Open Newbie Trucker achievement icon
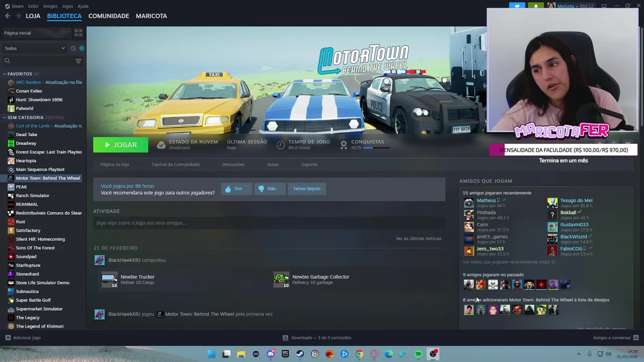Screen dimensions: 644x362 coord(109,280)
